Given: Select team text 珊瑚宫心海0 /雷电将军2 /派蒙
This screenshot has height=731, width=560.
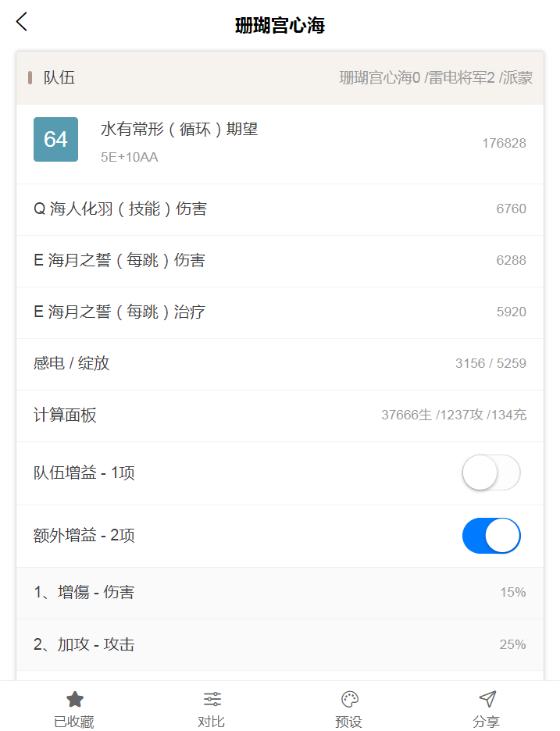Looking at the screenshot, I should 436,78.
